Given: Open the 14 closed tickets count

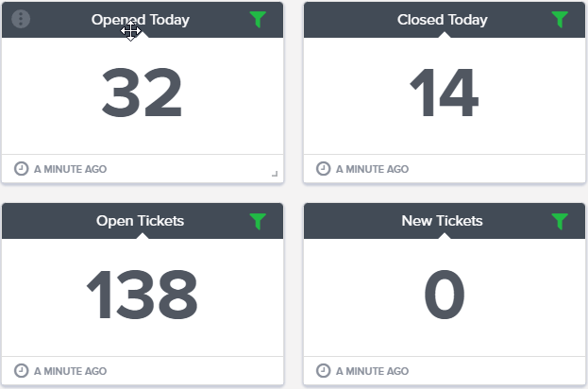Looking at the screenshot, I should [444, 93].
